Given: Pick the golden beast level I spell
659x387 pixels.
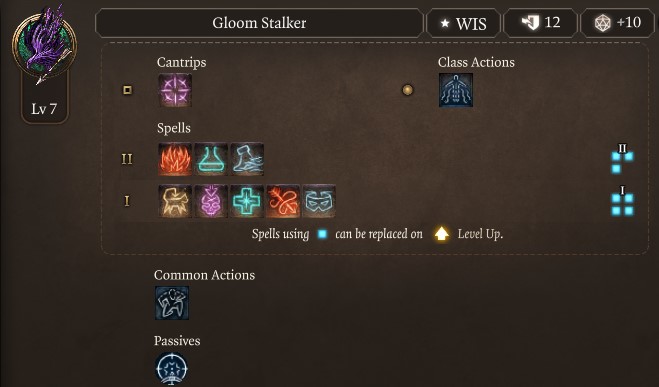Looking at the screenshot, I should [175, 201].
